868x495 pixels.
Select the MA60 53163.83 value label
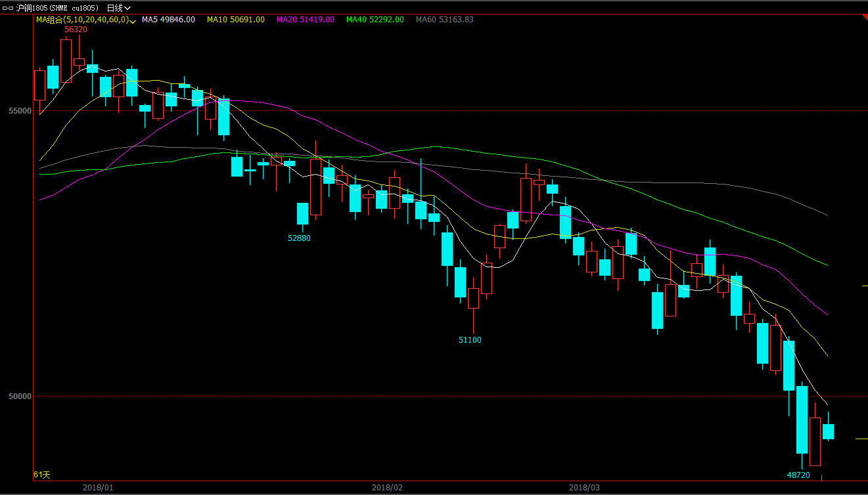coord(445,20)
